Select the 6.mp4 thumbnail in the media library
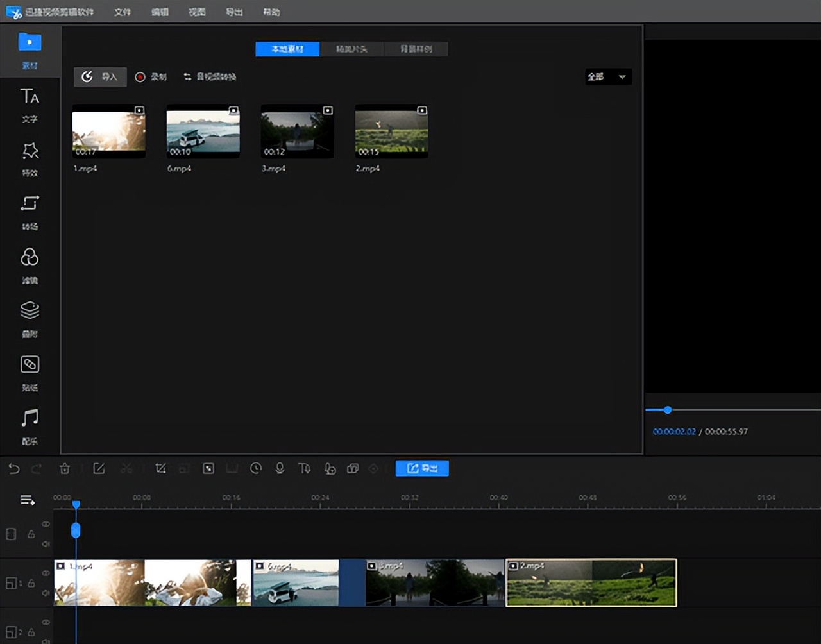Viewport: 821px width, 644px height. (x=203, y=131)
